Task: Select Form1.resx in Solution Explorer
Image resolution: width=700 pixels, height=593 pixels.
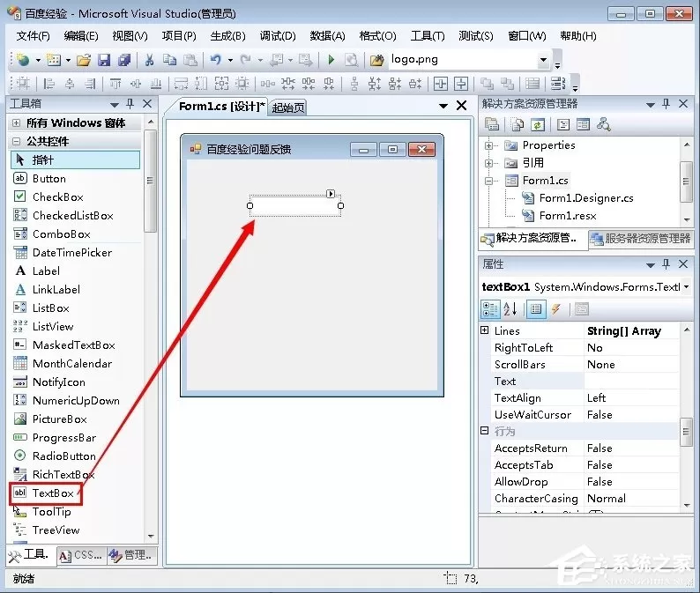Action: tap(568, 216)
